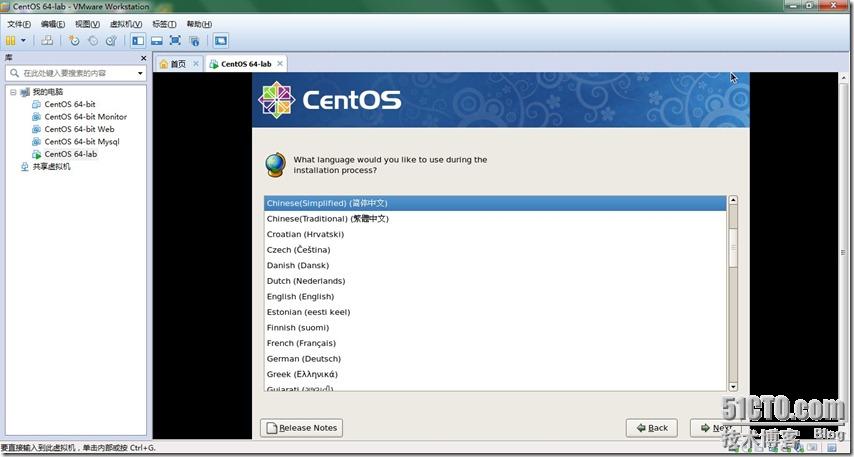The height and width of the screenshot is (457, 854).
Task: Click the language list scroll up arrow
Action: point(733,200)
